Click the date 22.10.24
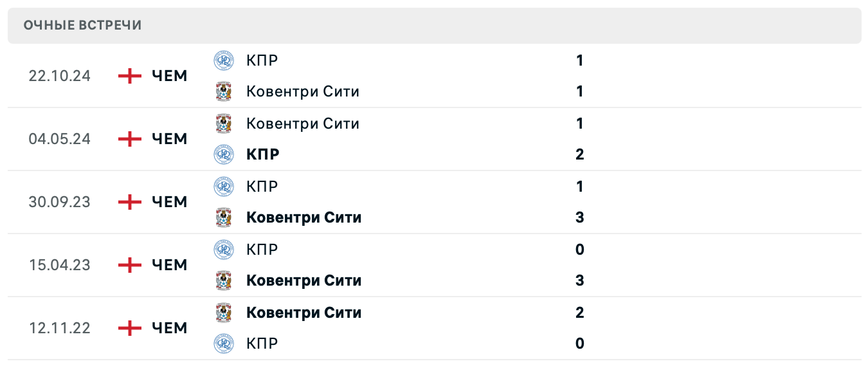The width and height of the screenshot is (868, 368). click(x=60, y=76)
